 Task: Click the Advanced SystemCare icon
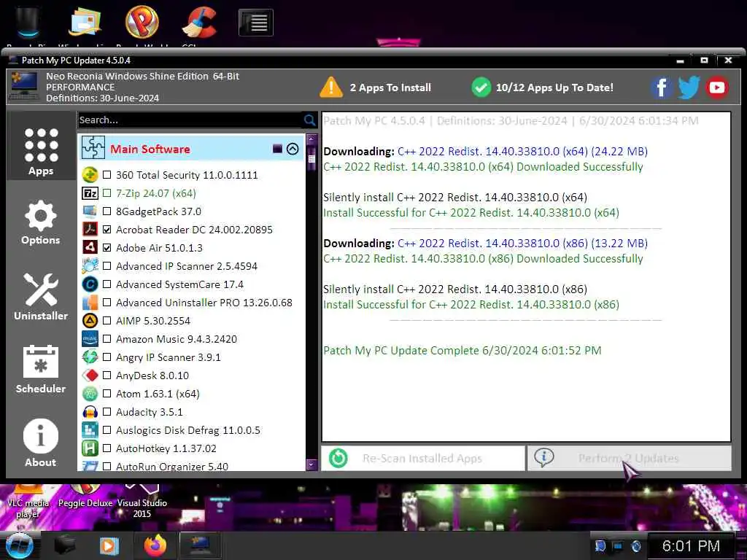[x=90, y=284]
